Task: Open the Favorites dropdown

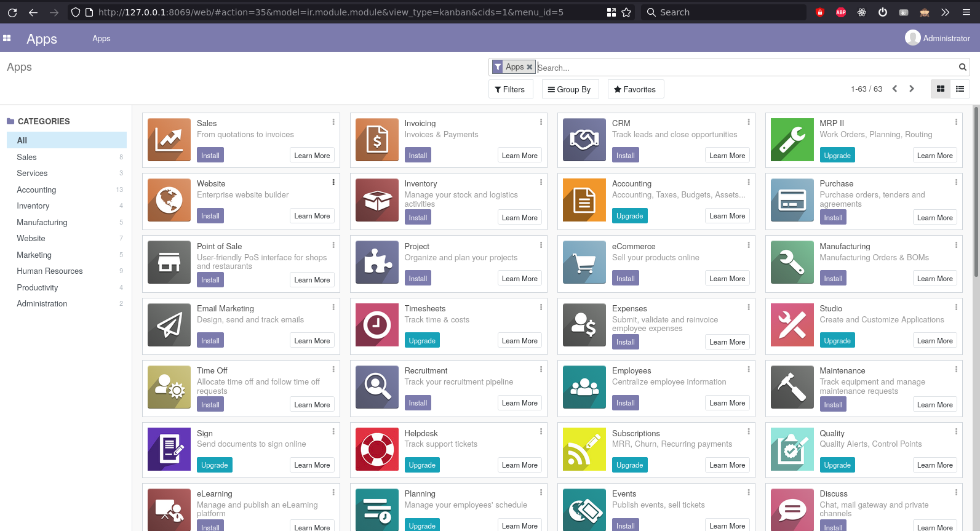Action: click(635, 89)
